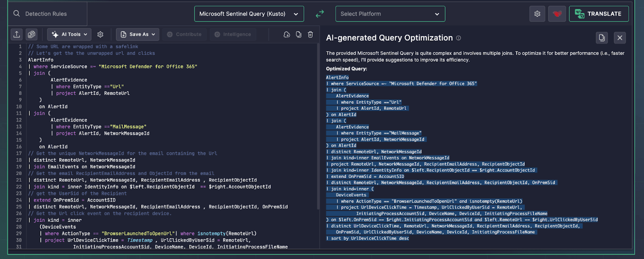This screenshot has width=644, height=259.
Task: Open the Microsoft Sentinel Query (Kusto) source dropdown
Action: (249, 14)
